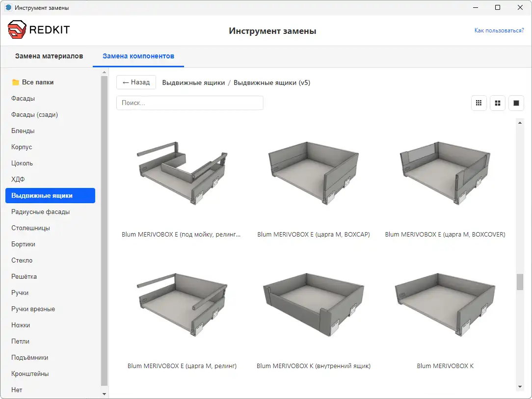Image resolution: width=532 pixels, height=399 pixels.
Task: Click the Выдвижные ящики (v5) breadcrumb
Action: coord(272,82)
